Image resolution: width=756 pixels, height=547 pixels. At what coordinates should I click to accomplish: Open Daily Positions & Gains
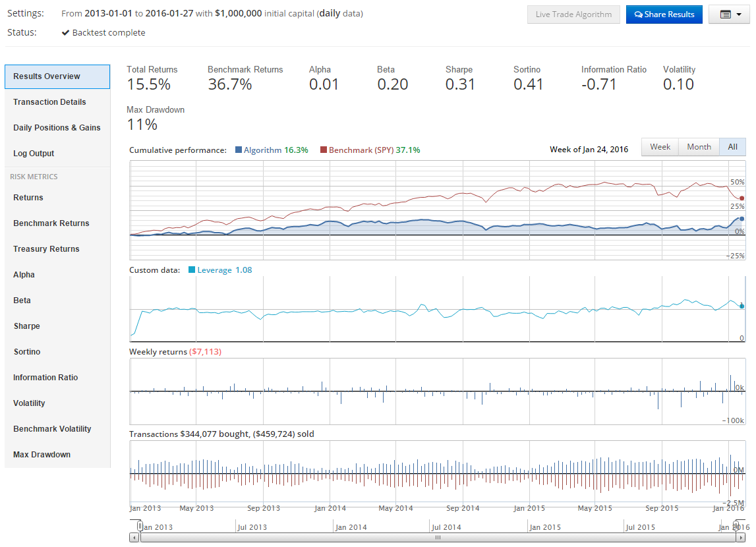pos(57,128)
